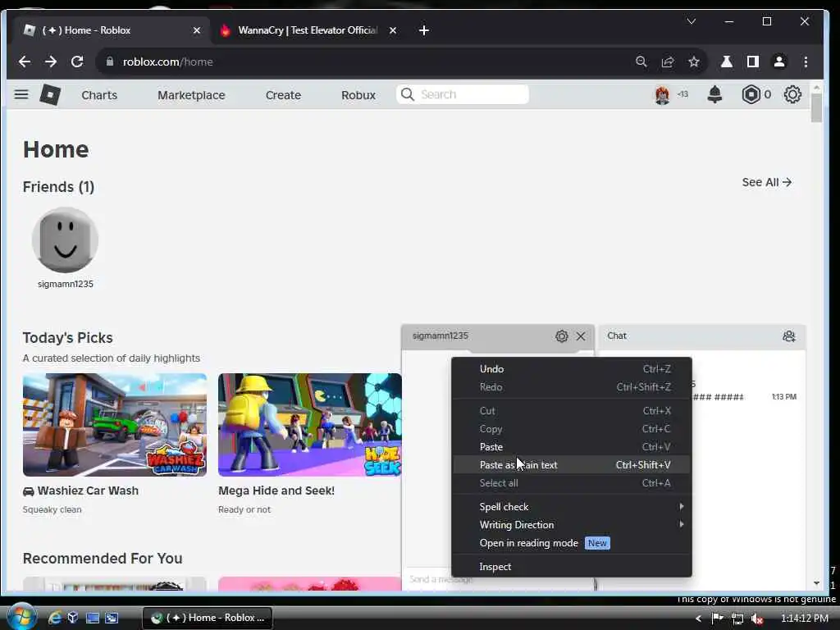Choose Inspect in the context menu
This screenshot has width=840, height=630.
coord(572,567)
